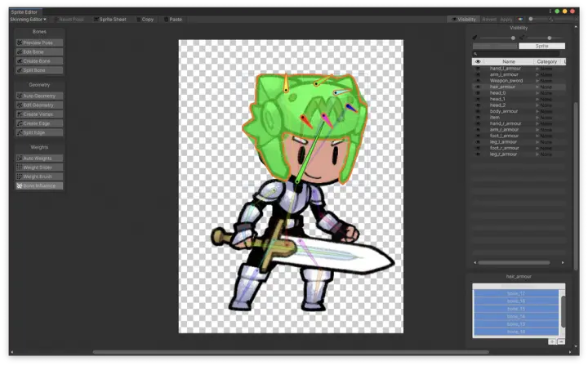Pick the Split Bone tool
This screenshot has width=588, height=366.
coord(39,70)
